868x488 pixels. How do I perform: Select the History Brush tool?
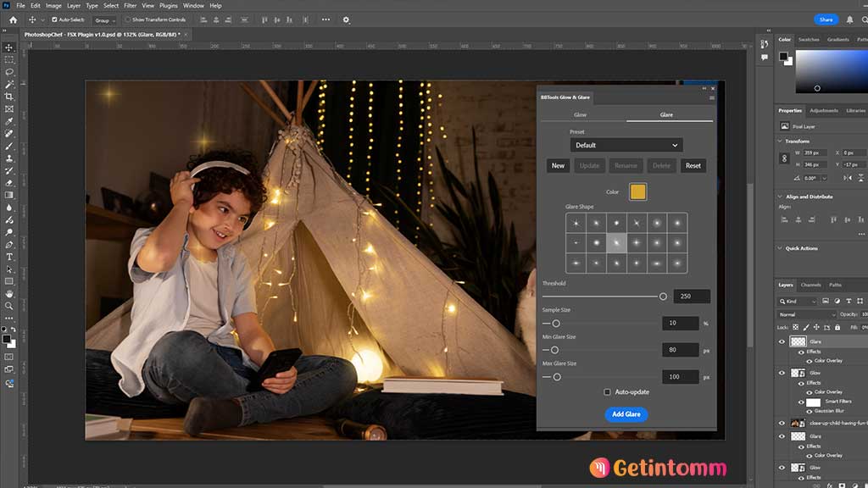point(8,170)
